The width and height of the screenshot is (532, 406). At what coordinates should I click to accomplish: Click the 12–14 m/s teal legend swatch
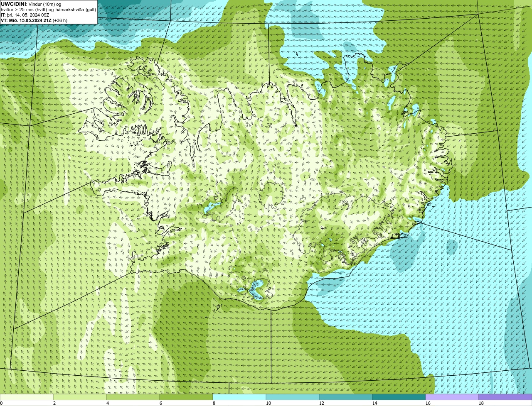point(346,397)
